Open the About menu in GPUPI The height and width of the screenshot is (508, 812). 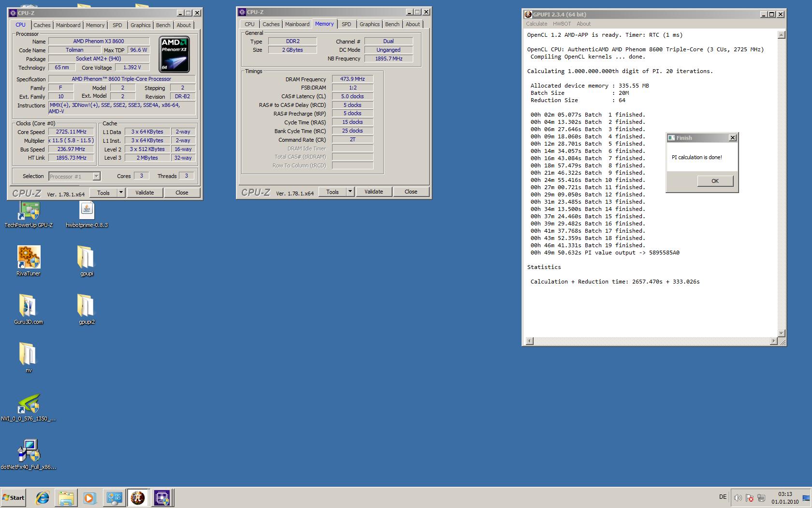pos(583,24)
